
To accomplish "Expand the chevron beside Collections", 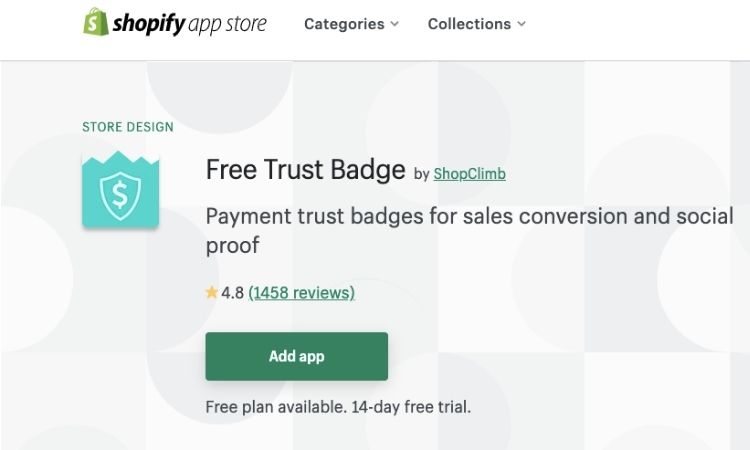I will pos(521,24).
